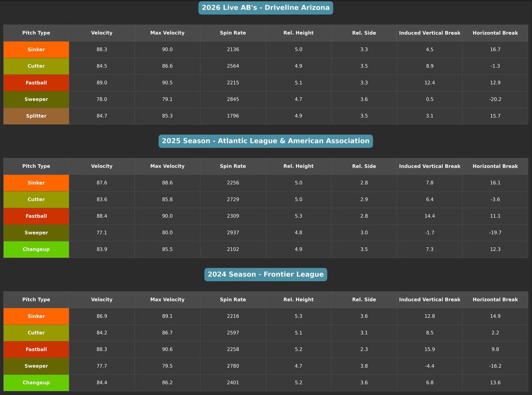Select the 2024 Fastball vertical break 15.9
Screen dimensions: 532x395
[x=430, y=349]
